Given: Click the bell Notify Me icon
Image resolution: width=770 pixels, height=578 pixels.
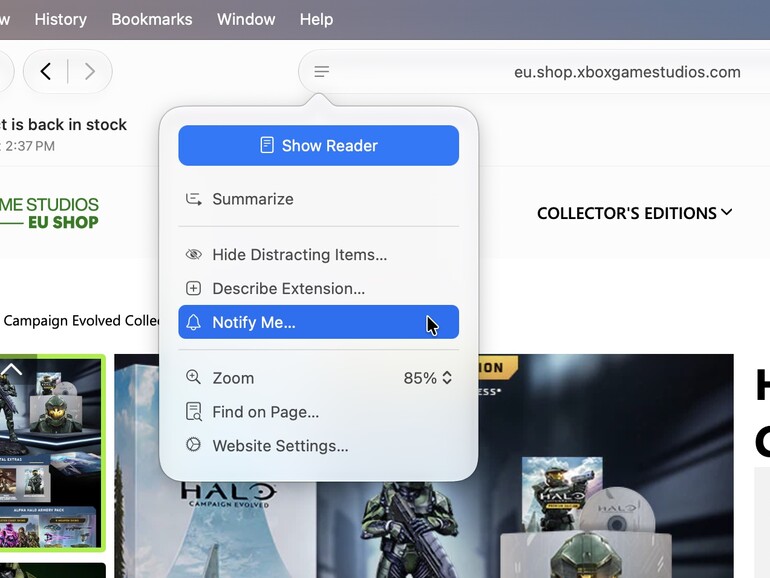Looking at the screenshot, I should [193, 322].
